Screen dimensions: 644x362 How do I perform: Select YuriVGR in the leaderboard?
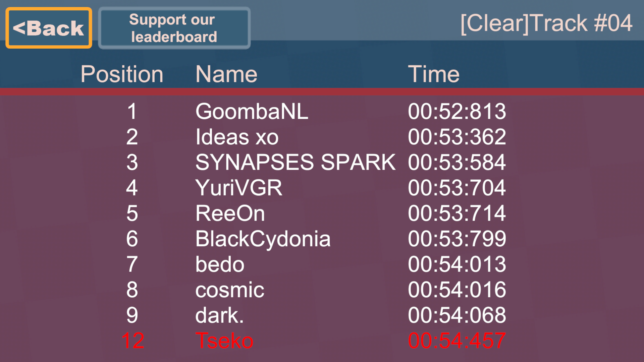238,188
